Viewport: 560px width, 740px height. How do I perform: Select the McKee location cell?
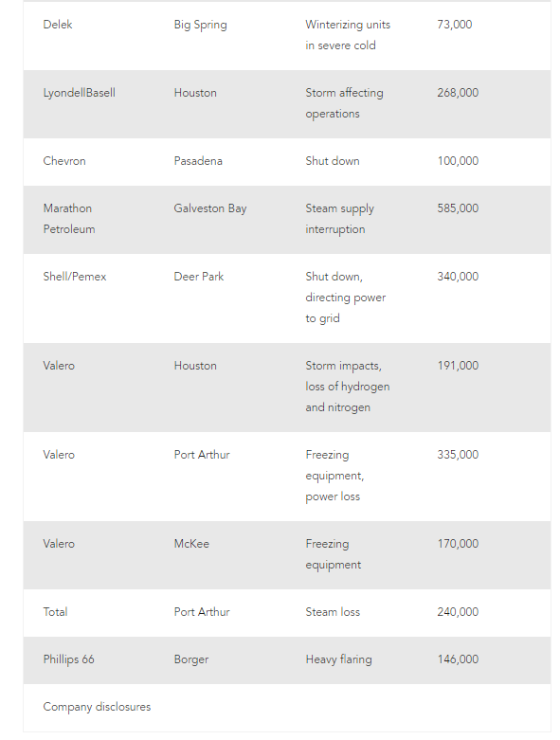[191, 544]
